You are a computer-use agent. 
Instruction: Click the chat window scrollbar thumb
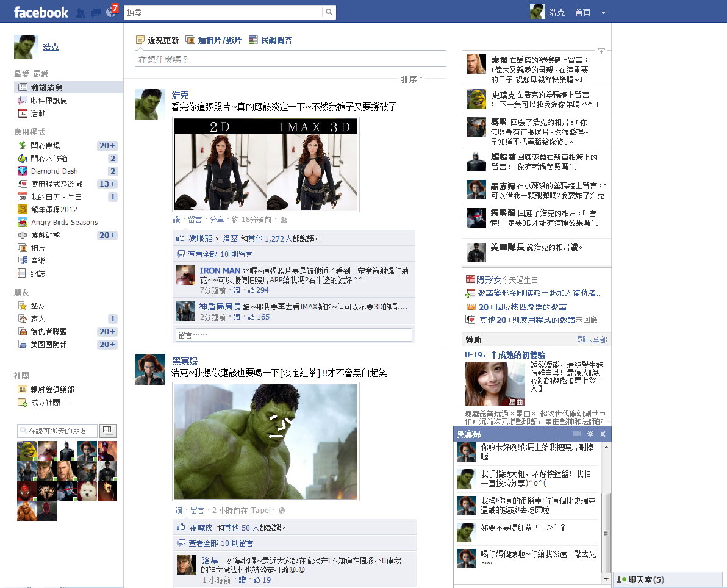606,532
